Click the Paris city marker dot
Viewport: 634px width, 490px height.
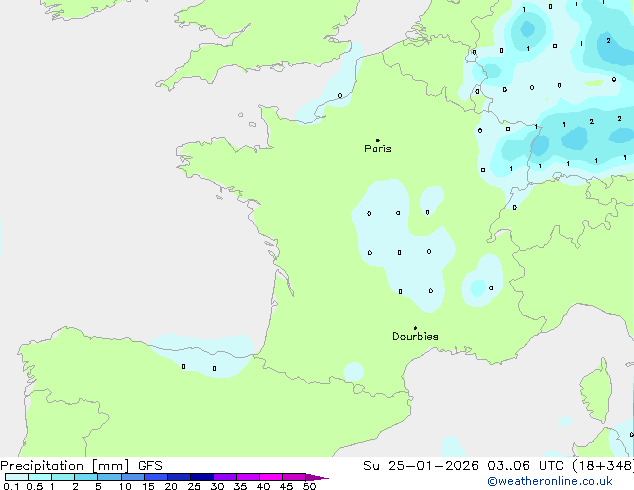coord(378,140)
